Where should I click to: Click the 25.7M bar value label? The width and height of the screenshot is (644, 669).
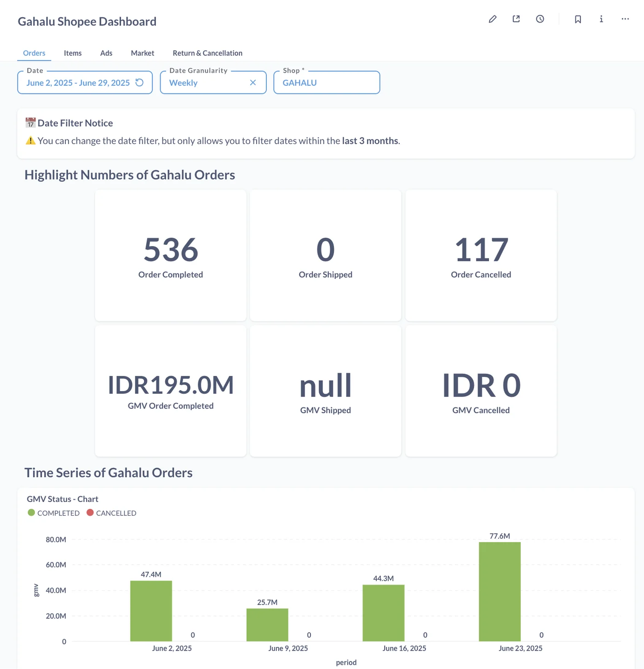pos(267,602)
